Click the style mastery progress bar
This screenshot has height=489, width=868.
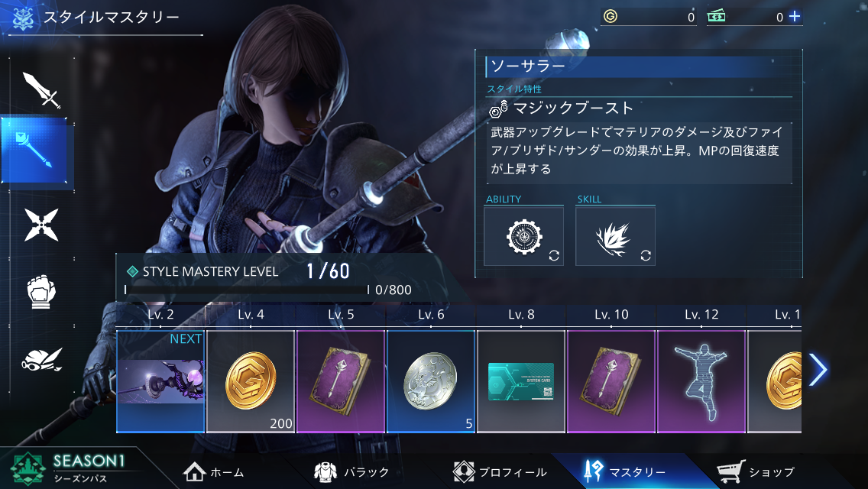[246, 290]
